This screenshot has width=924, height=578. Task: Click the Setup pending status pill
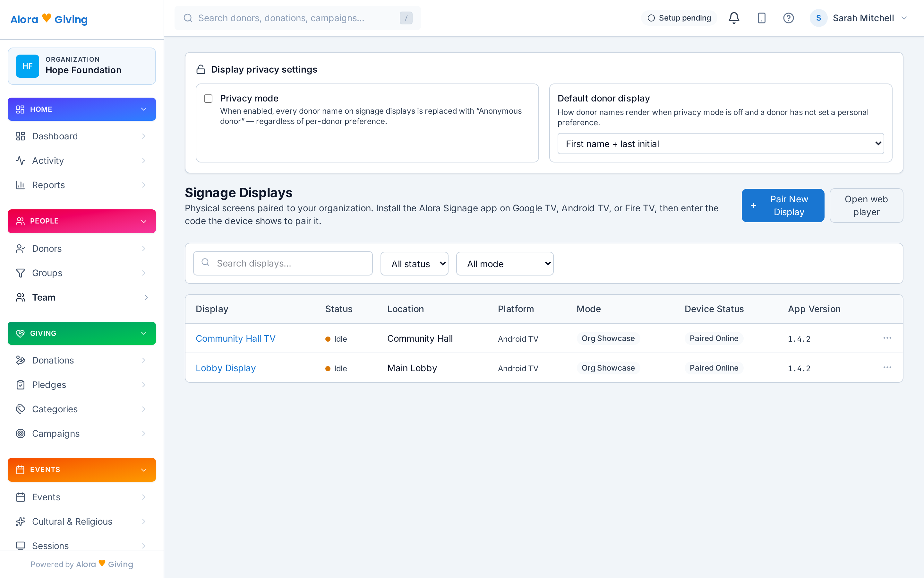click(679, 18)
